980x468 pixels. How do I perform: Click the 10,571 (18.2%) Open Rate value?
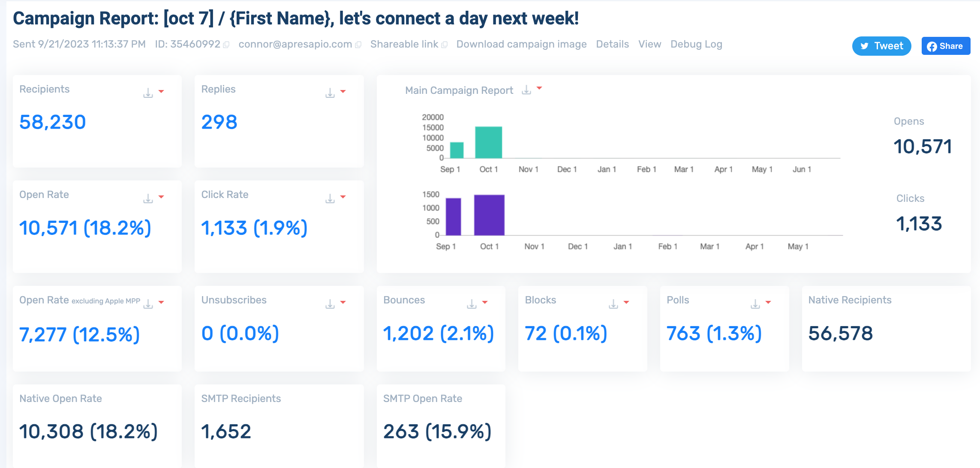(85, 228)
